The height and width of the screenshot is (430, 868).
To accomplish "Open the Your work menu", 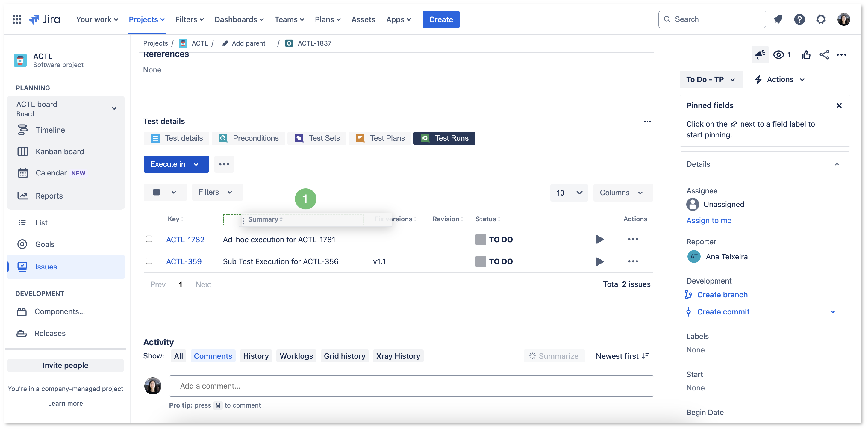I will click(x=97, y=19).
